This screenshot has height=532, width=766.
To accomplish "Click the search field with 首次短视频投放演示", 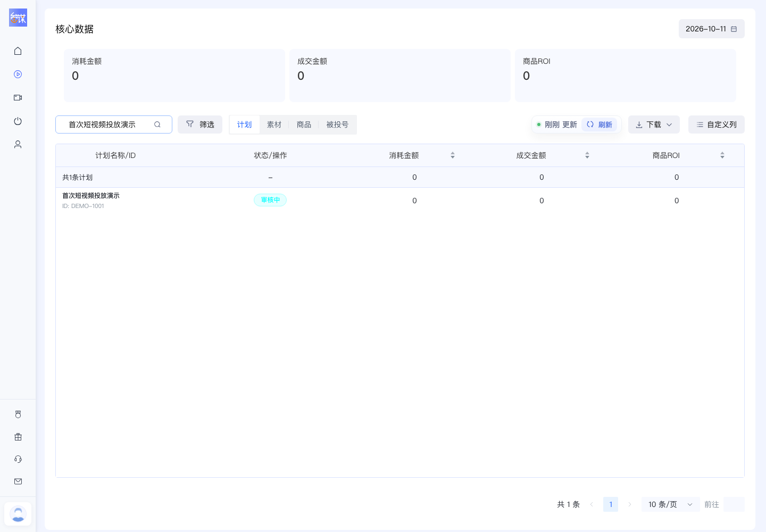I will (114, 124).
